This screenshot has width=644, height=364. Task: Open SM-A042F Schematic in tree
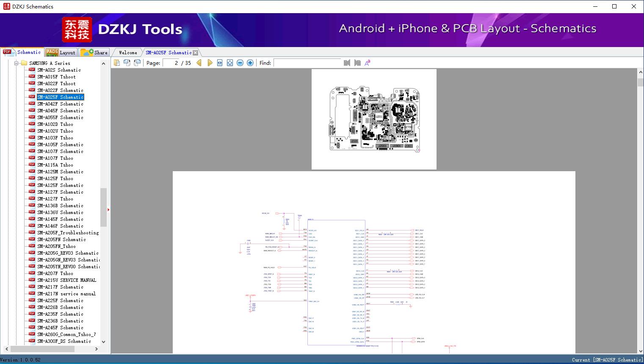(60, 104)
